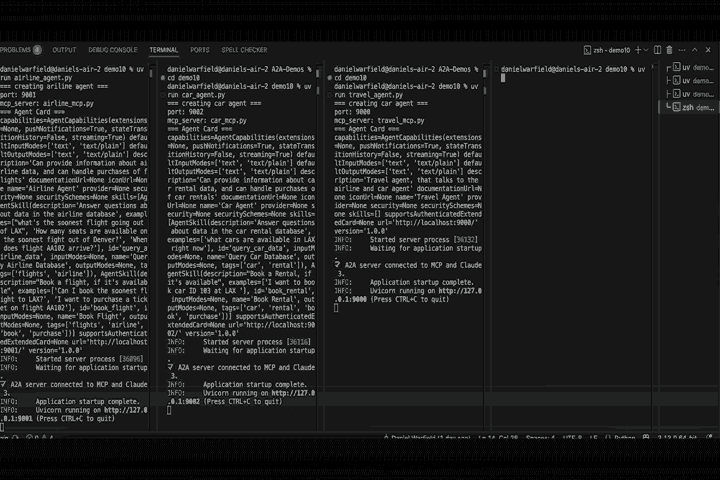The width and height of the screenshot is (720, 480).
Task: Close the terminal panel with X
Action: [x=708, y=50]
